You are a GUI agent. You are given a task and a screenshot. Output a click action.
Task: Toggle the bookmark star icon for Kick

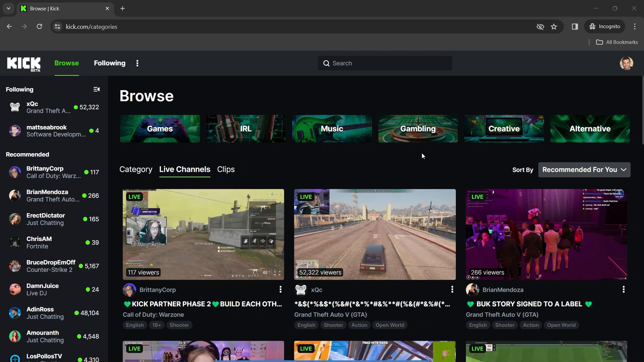pyautogui.click(x=554, y=26)
